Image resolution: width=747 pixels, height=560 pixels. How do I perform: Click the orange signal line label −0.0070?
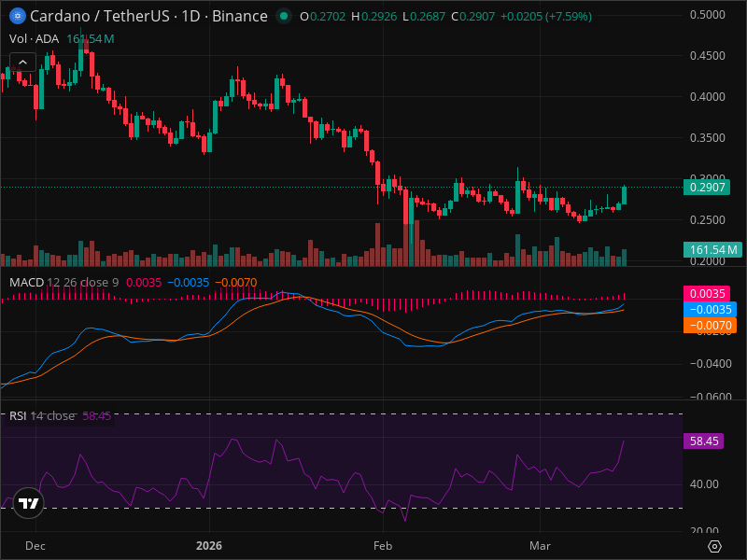pyautogui.click(x=711, y=325)
